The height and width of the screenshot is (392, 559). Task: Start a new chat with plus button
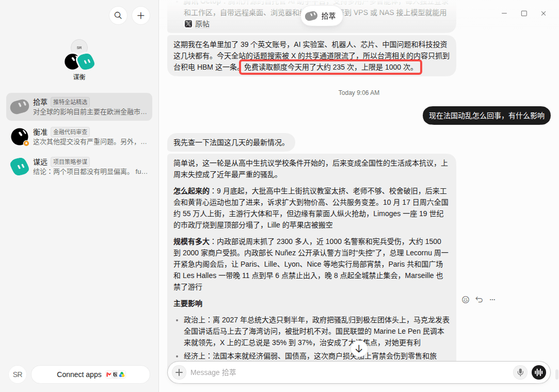(x=141, y=15)
